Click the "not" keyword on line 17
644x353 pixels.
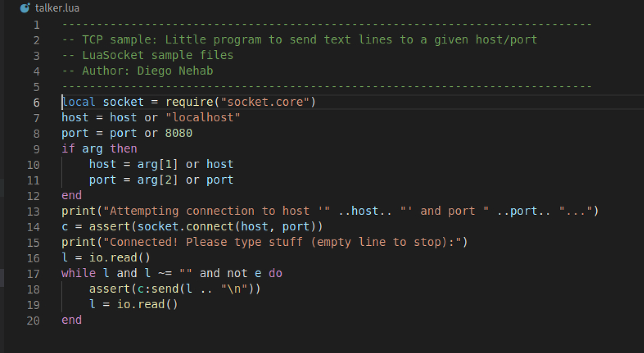tap(237, 273)
